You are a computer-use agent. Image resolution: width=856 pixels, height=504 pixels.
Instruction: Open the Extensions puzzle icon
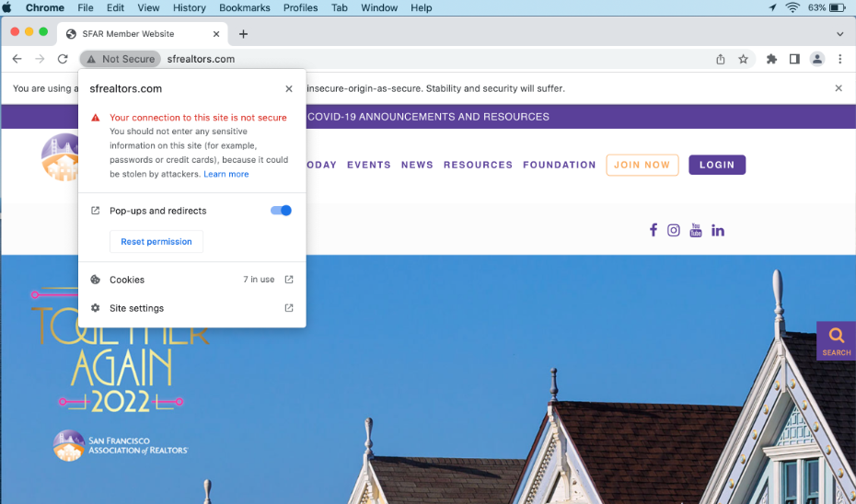(771, 59)
